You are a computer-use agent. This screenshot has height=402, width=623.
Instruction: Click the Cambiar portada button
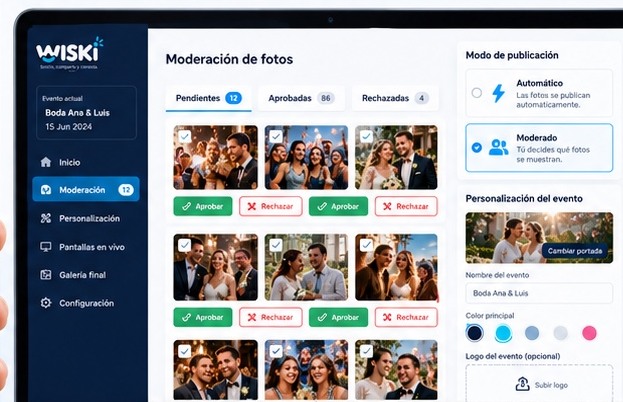(x=575, y=251)
